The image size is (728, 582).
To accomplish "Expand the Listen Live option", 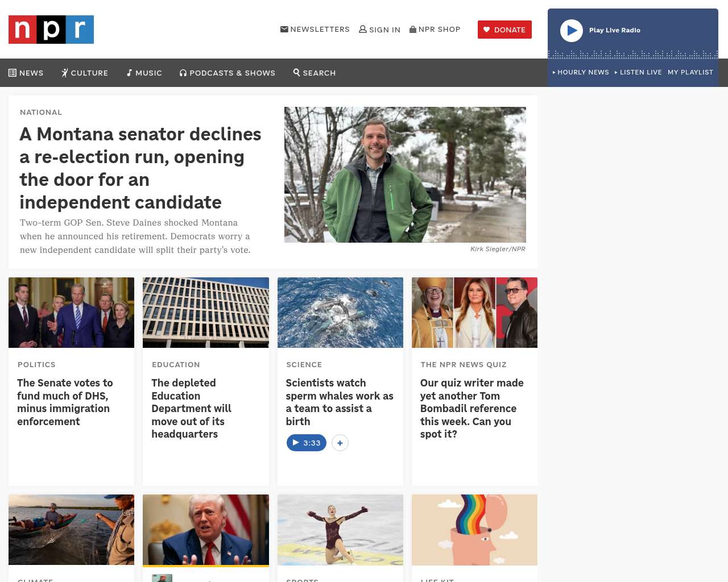I will [x=638, y=72].
